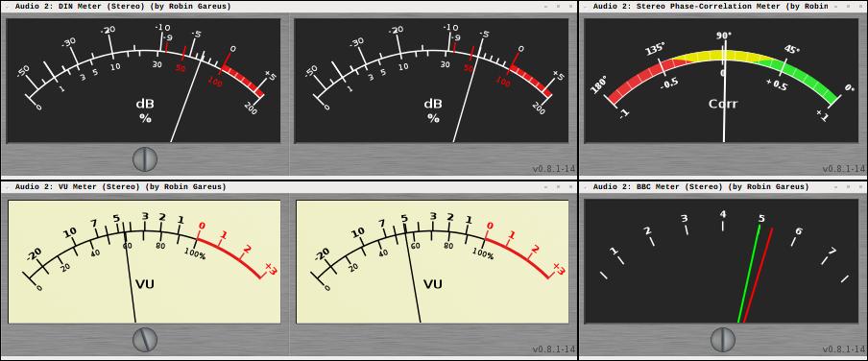The height and width of the screenshot is (361, 868).
Task: Click the BBC Meter calibration screw knob
Action: click(723, 339)
